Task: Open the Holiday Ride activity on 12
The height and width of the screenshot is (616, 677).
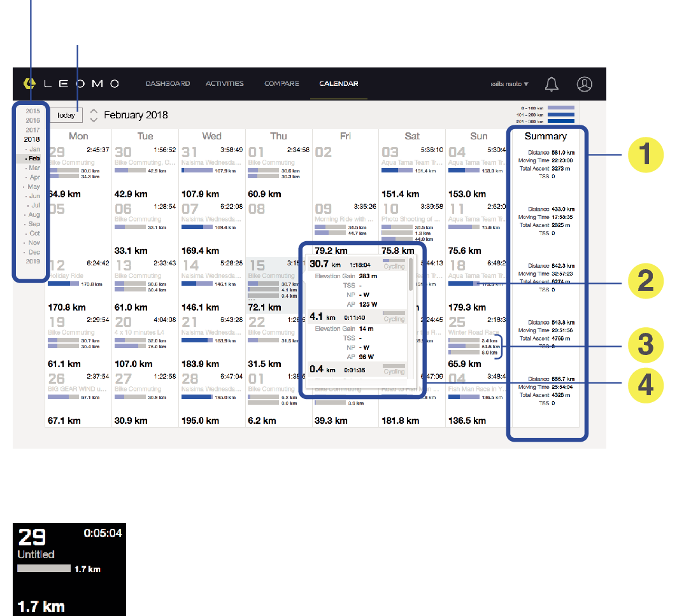Action: coord(66,276)
